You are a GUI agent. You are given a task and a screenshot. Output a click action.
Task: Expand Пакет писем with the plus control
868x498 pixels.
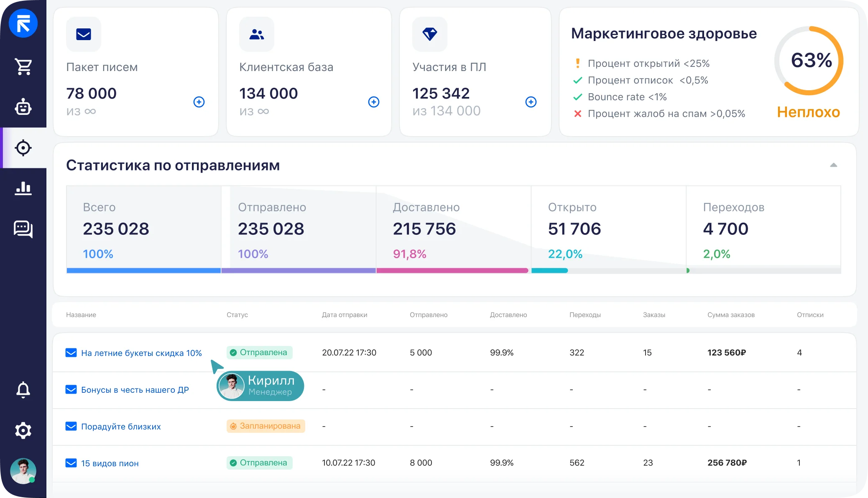click(199, 102)
